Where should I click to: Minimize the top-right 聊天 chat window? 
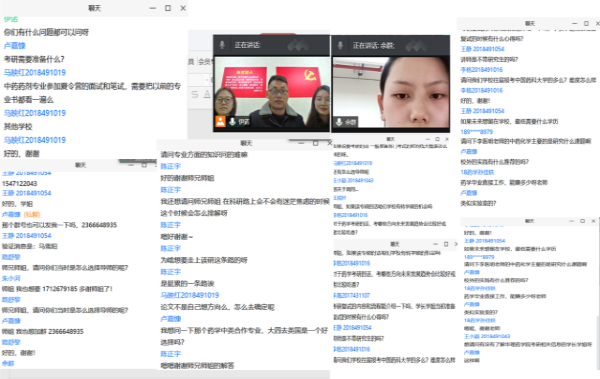click(574, 23)
